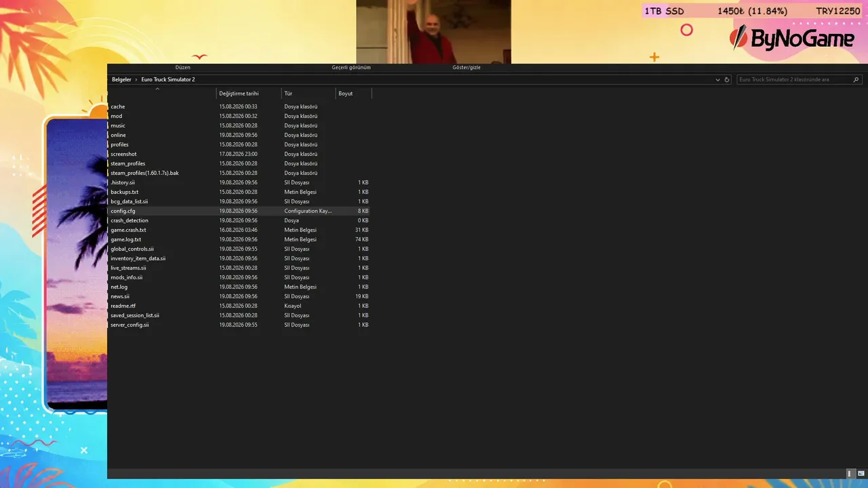Select the inventory_item_data.sii file
The height and width of the screenshot is (488, 868).
138,258
